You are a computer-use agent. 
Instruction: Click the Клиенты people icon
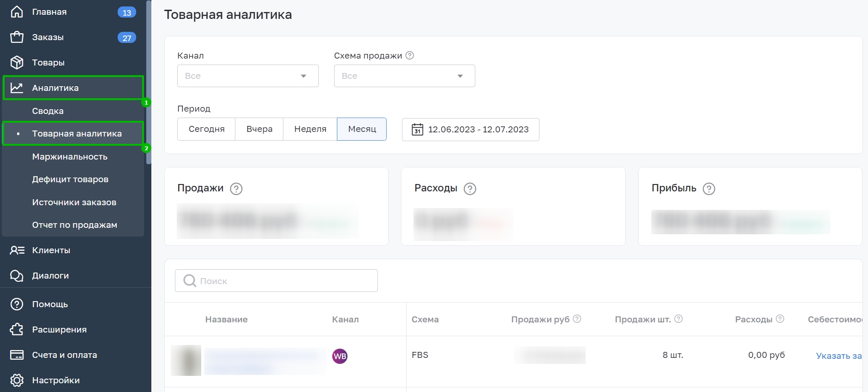17,250
